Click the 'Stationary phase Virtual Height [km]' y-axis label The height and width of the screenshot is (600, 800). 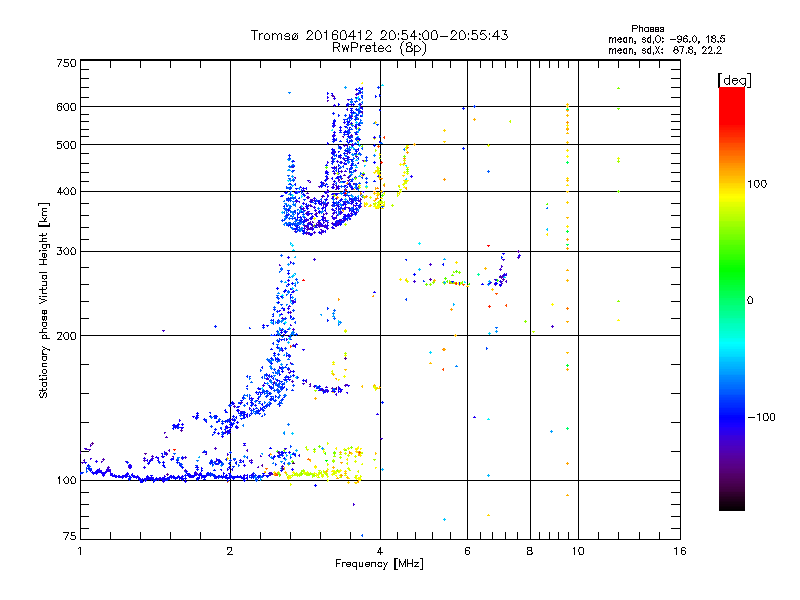click(x=44, y=300)
